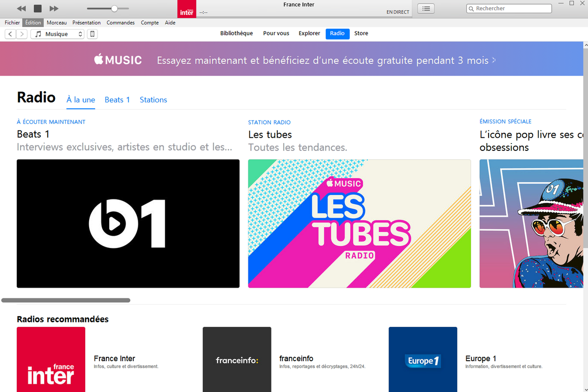Click the France Inter station name
This screenshot has height=392, width=588.
pyautogui.click(x=114, y=358)
